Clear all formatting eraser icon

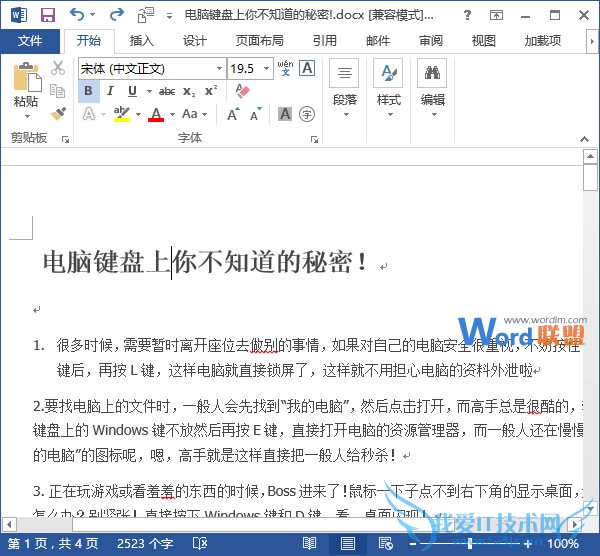point(243,91)
